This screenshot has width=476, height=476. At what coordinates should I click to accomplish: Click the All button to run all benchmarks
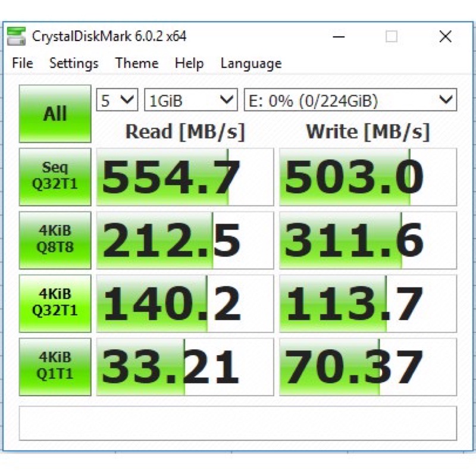(54, 112)
